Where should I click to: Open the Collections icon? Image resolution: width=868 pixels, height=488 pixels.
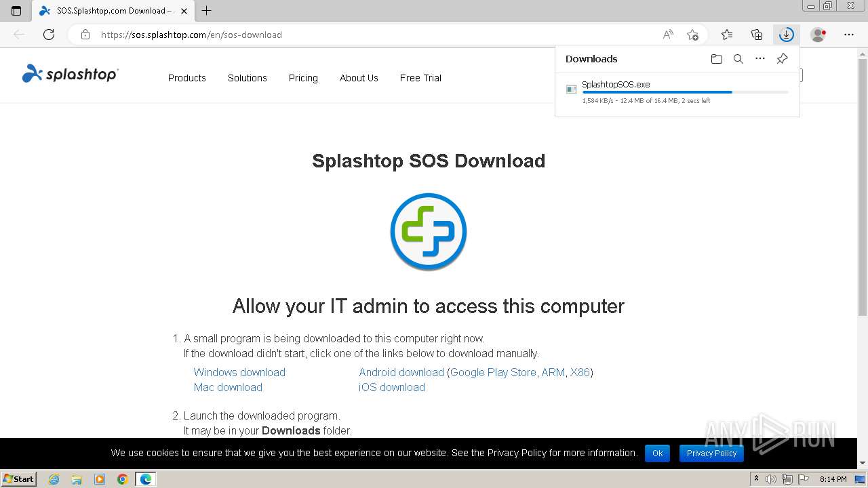757,35
